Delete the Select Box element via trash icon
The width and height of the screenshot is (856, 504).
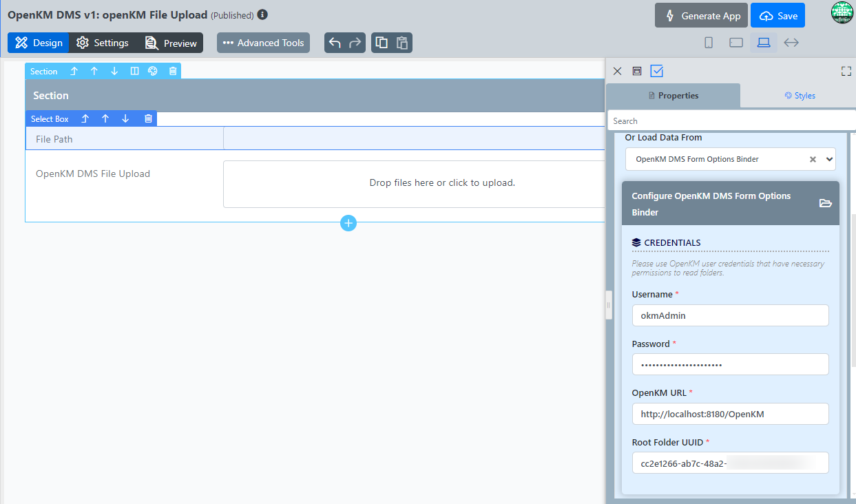point(148,118)
